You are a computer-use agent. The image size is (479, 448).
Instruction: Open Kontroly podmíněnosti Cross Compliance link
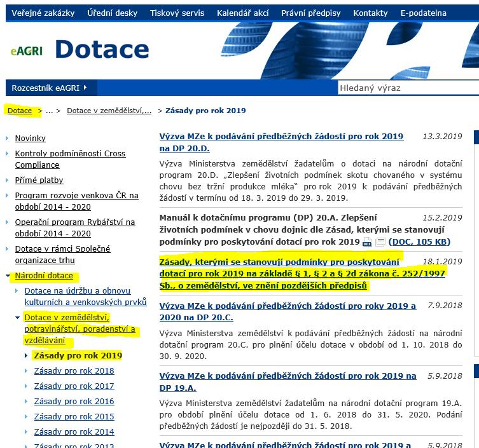click(70, 159)
